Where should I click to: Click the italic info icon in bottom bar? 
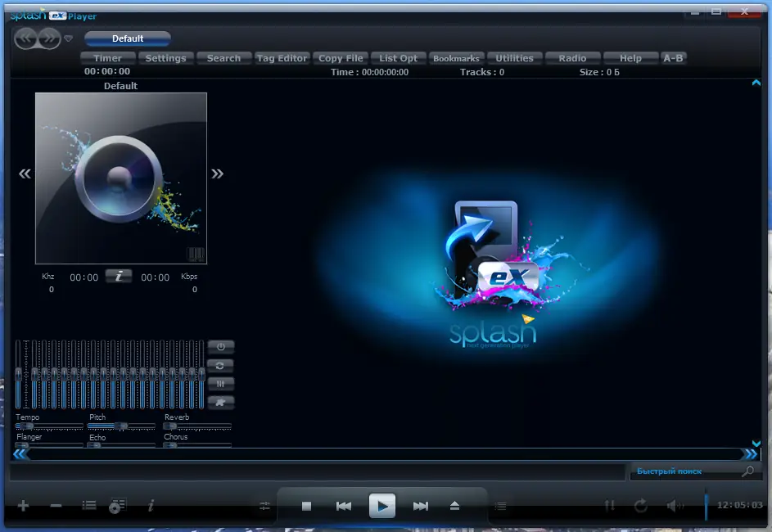pos(151,506)
